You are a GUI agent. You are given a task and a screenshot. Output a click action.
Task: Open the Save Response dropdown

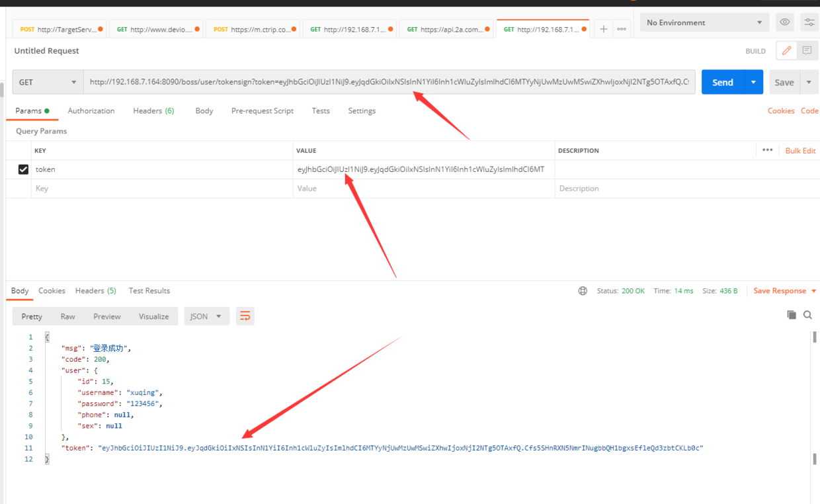(x=785, y=291)
